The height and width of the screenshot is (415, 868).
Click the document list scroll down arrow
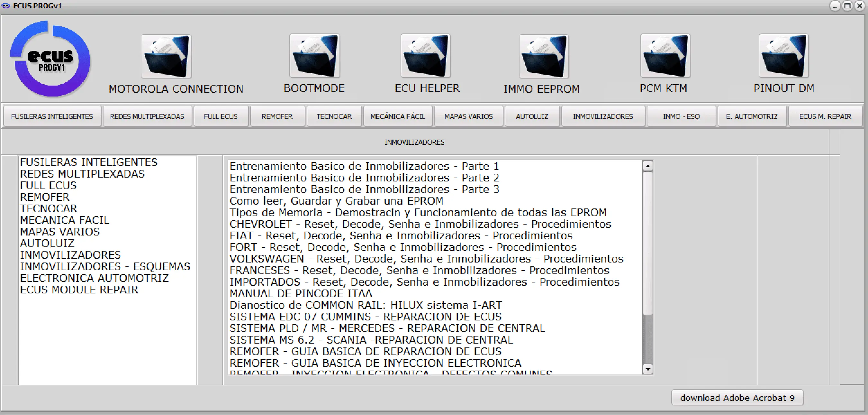pos(647,369)
